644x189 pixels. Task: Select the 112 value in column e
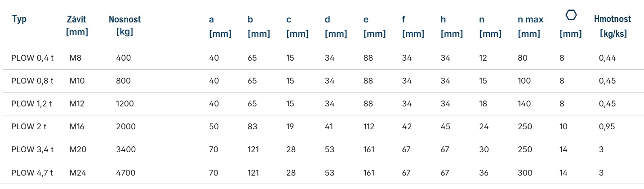click(x=369, y=127)
